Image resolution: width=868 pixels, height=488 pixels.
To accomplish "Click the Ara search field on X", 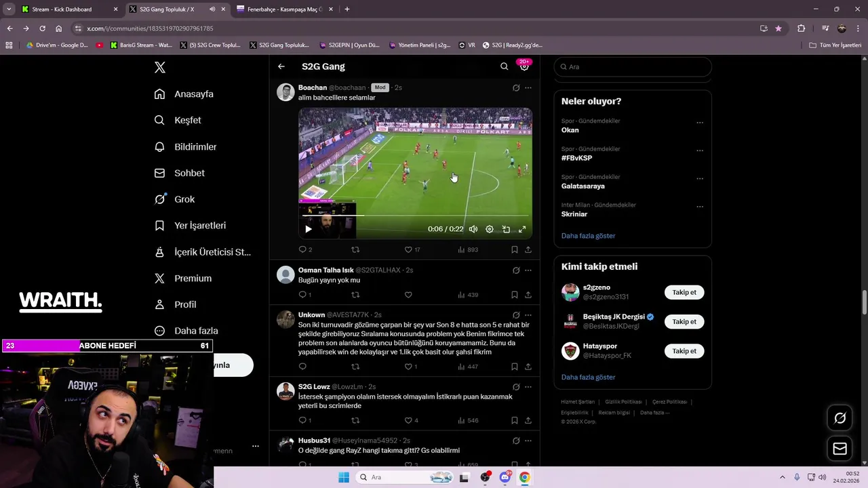I will tap(633, 67).
